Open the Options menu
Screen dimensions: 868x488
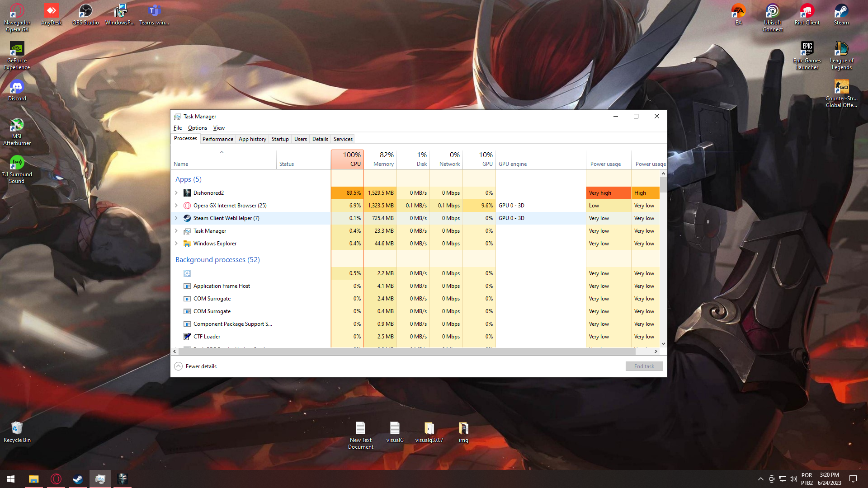coord(198,128)
